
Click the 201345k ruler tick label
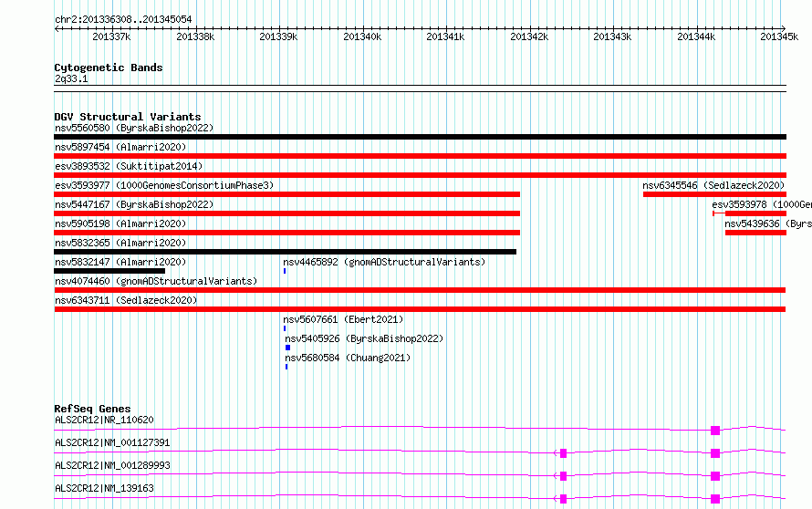click(779, 36)
